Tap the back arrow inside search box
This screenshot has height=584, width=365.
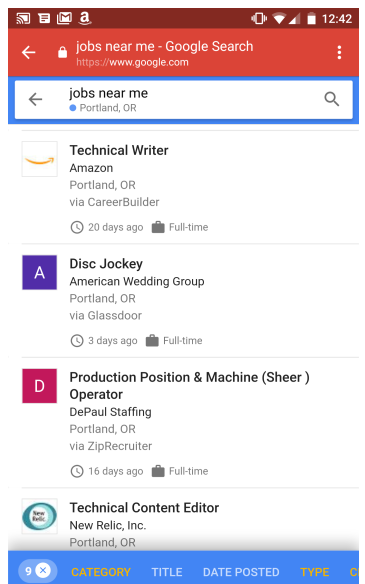tap(35, 99)
